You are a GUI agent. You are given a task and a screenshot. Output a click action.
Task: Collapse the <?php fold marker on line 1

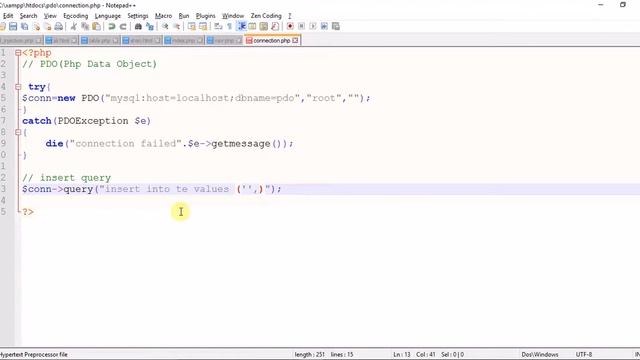18,53
